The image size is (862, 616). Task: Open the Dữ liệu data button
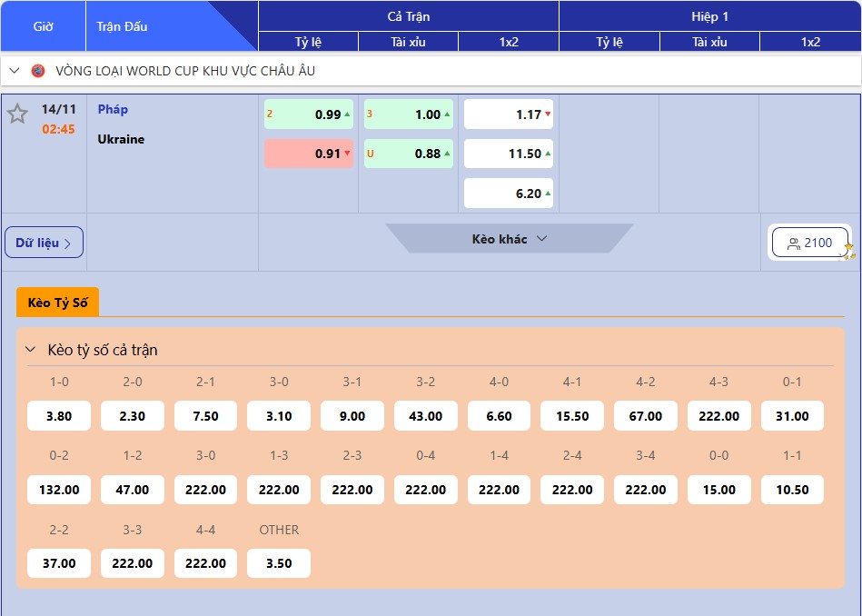44,243
